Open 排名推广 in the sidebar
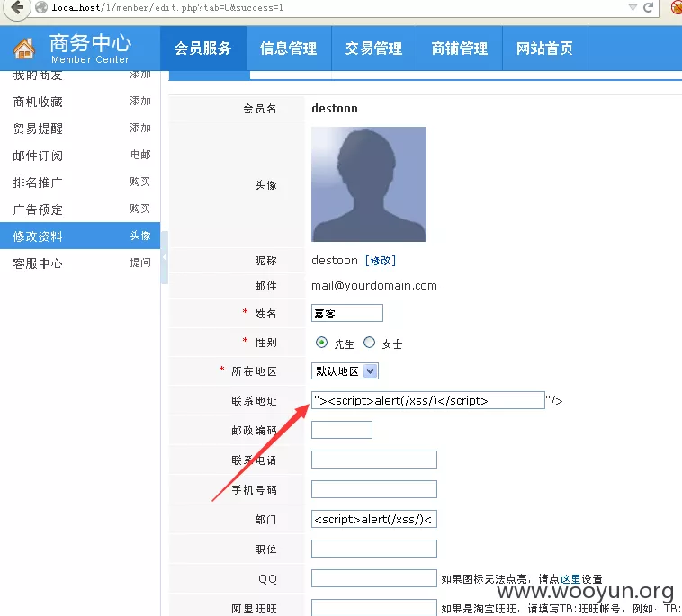This screenshot has height=616, width=682. pyautogui.click(x=38, y=183)
